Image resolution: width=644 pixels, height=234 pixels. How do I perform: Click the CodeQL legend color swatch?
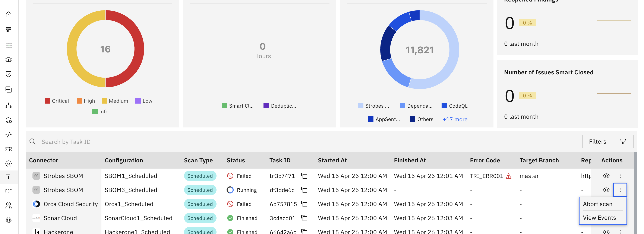[x=444, y=106]
